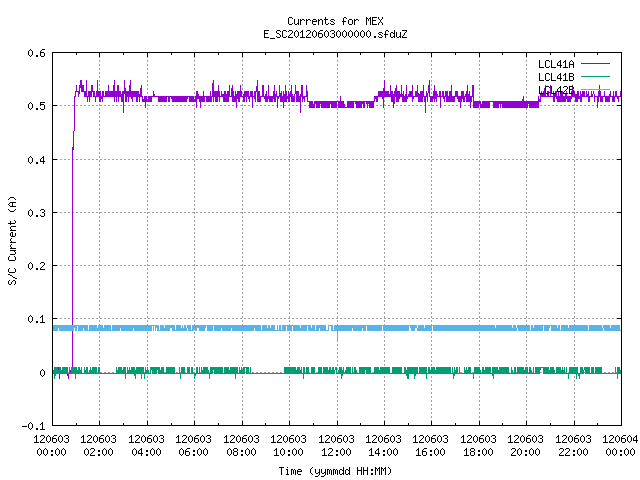Click the 120603 06:00 x-axis tick label
The height and width of the screenshot is (480, 640).
coord(193,445)
